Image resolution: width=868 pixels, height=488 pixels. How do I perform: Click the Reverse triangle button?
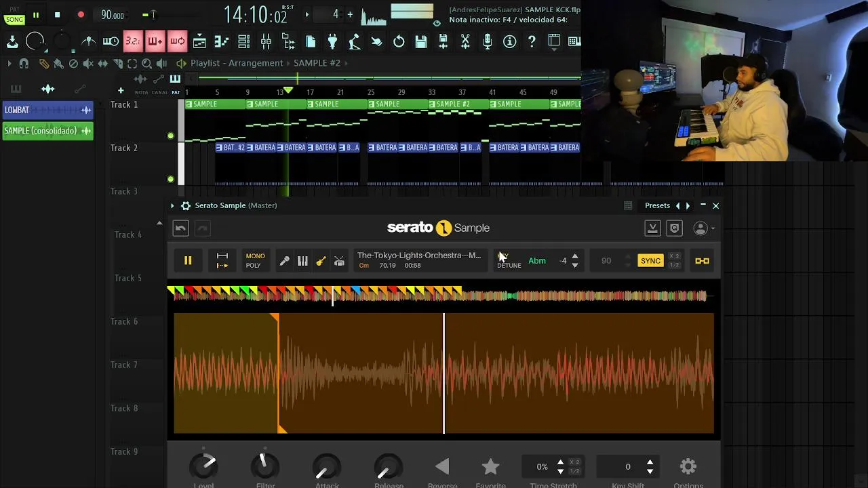[x=442, y=466]
